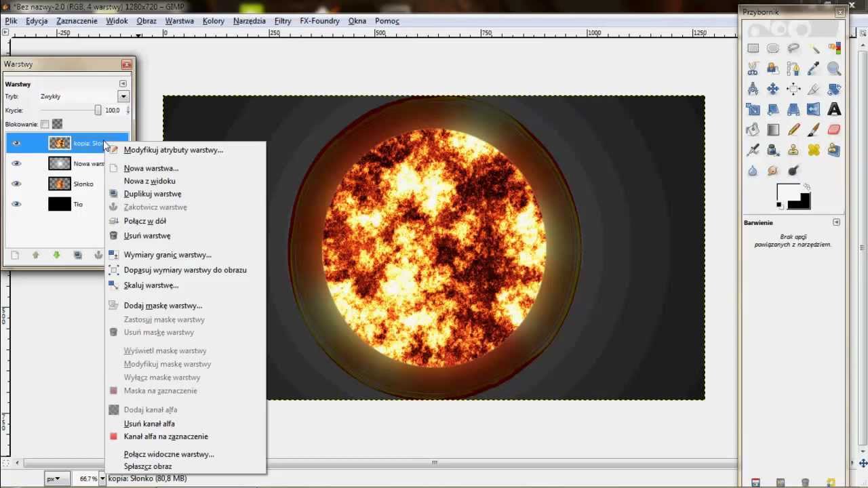The image size is (868, 488).
Task: Toggle the alpha channel lock icon
Action: (x=57, y=124)
